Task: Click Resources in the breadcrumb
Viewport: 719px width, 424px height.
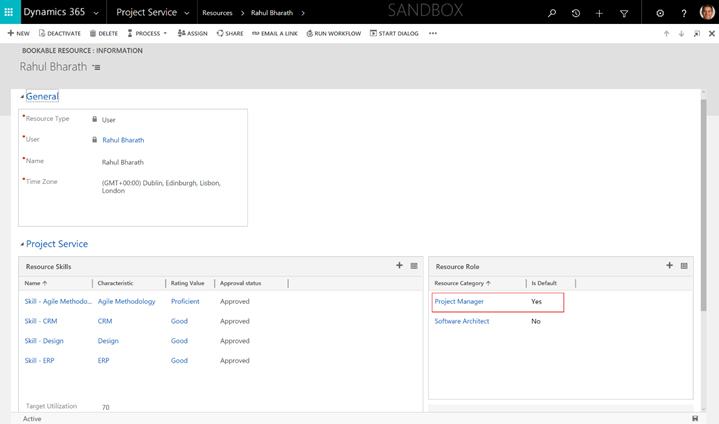Action: 217,13
